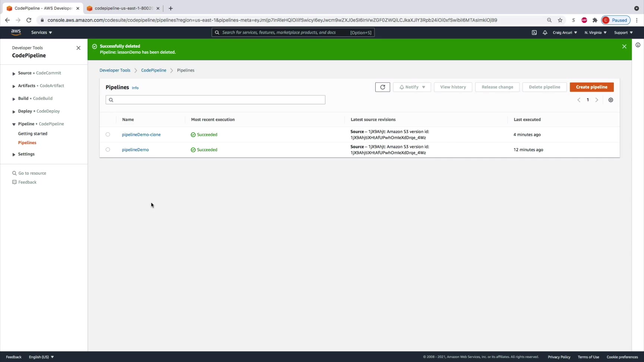
Task: Open Privacy Policy footer link
Action: [x=559, y=357]
